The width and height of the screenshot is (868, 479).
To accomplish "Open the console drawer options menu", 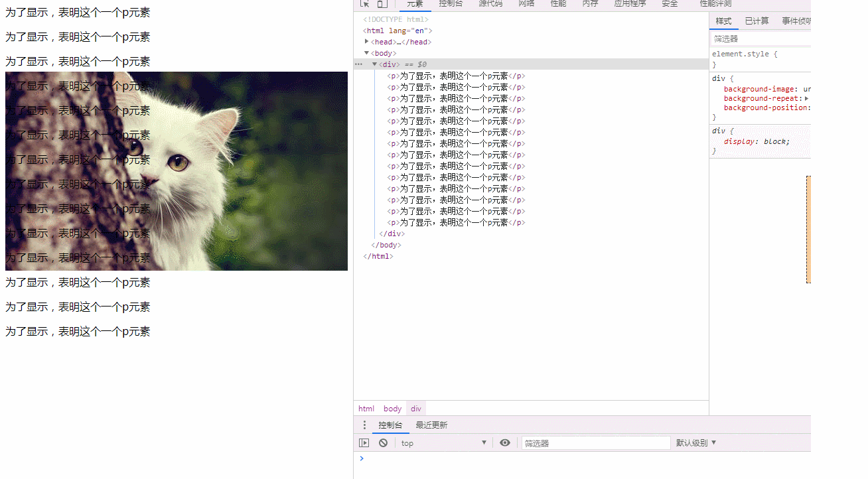I will tap(364, 425).
